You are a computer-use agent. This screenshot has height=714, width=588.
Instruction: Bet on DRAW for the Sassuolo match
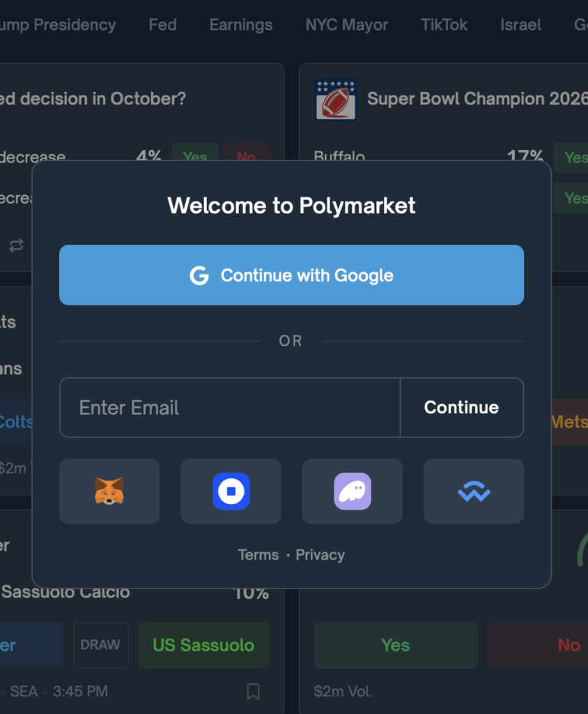coord(100,645)
